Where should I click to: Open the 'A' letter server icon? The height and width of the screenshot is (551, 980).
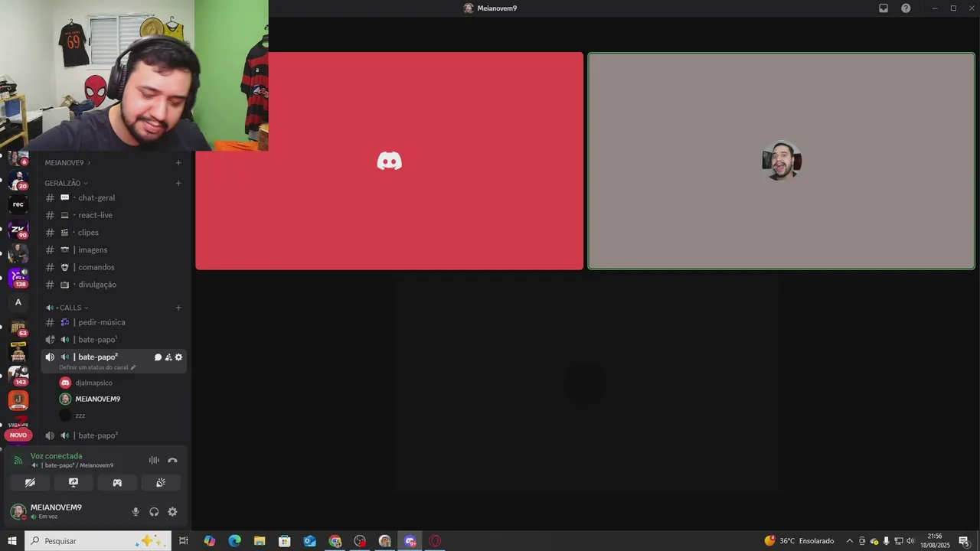coord(18,302)
